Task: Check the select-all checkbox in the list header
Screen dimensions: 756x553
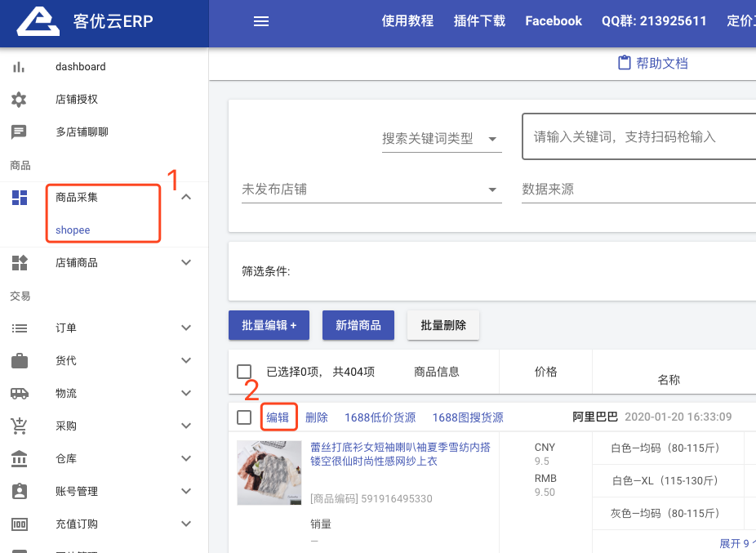Action: 242,370
